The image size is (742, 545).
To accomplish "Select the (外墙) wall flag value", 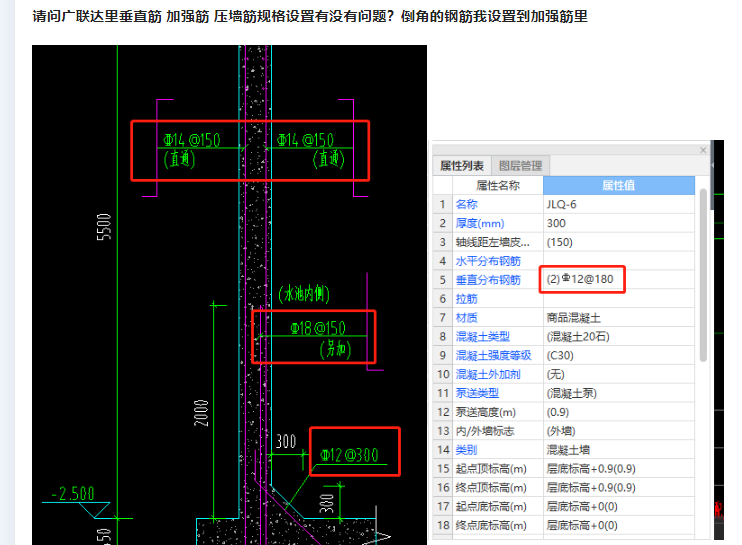I will coord(619,431).
